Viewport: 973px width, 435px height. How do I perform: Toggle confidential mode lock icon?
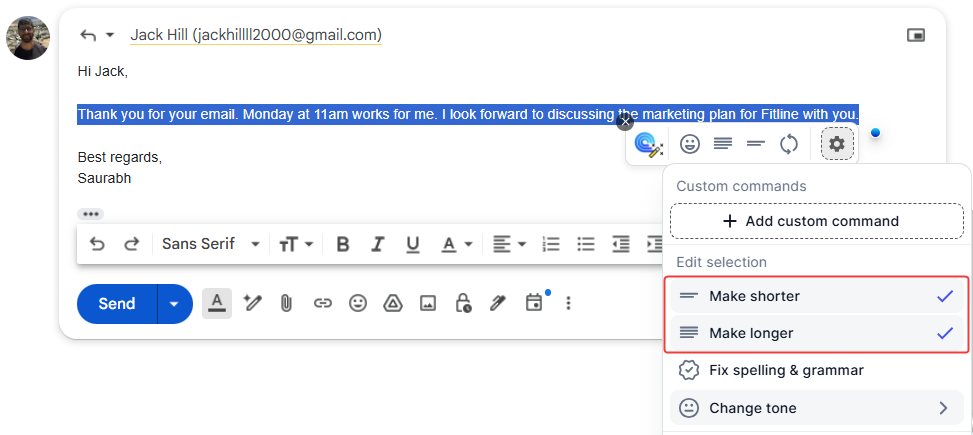(x=463, y=303)
